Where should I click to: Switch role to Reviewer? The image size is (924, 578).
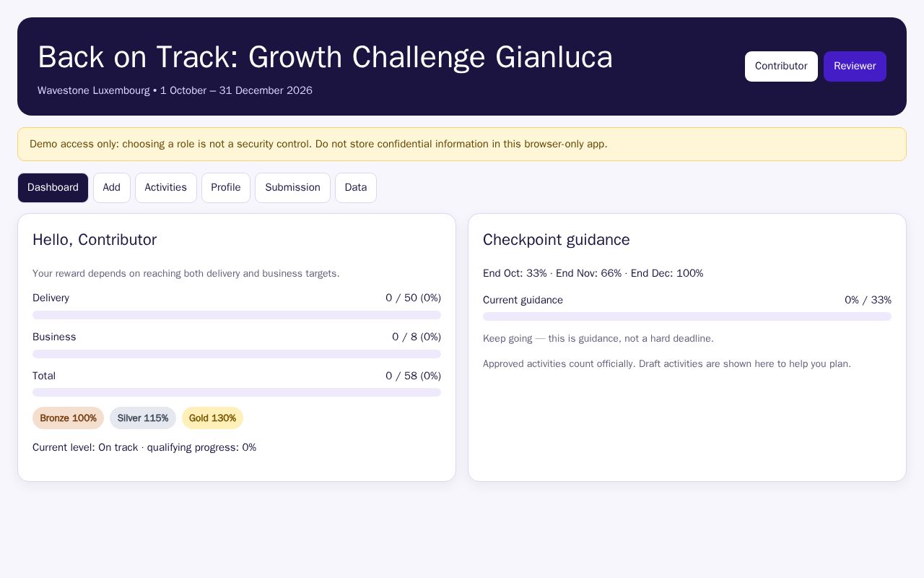(855, 66)
